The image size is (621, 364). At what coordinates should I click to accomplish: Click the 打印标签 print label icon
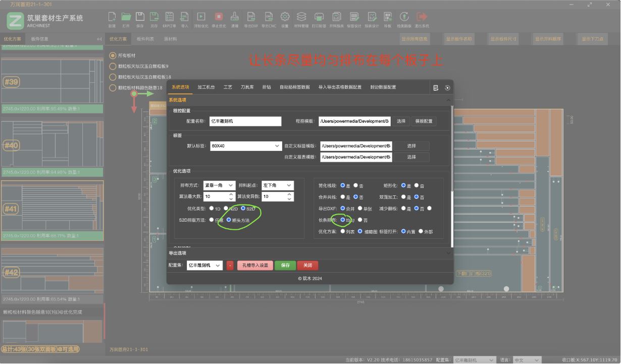pyautogui.click(x=319, y=17)
